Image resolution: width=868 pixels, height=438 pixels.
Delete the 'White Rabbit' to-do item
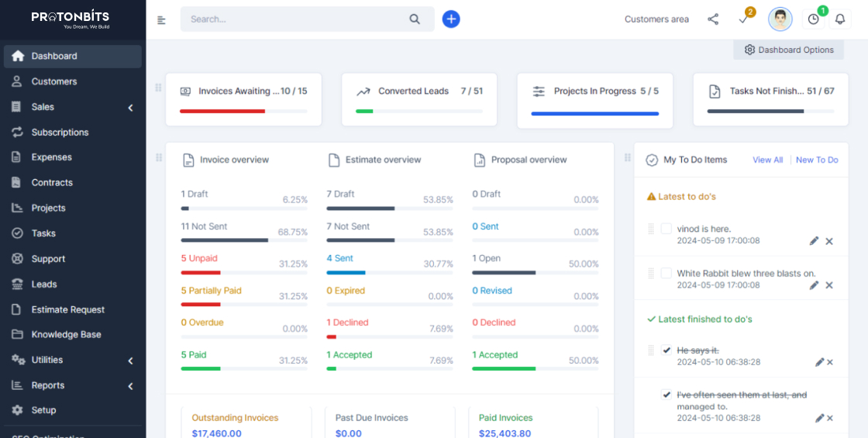(x=829, y=285)
